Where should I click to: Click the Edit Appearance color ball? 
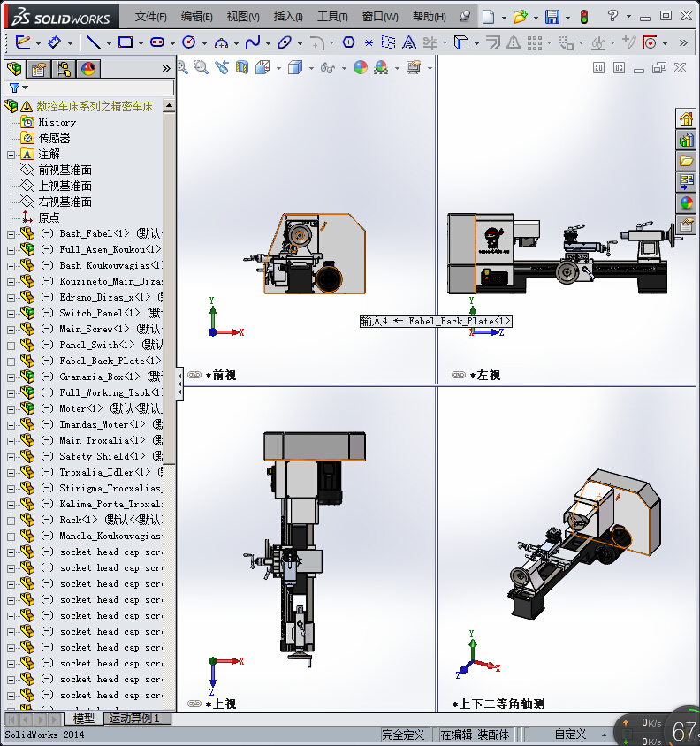[361, 67]
